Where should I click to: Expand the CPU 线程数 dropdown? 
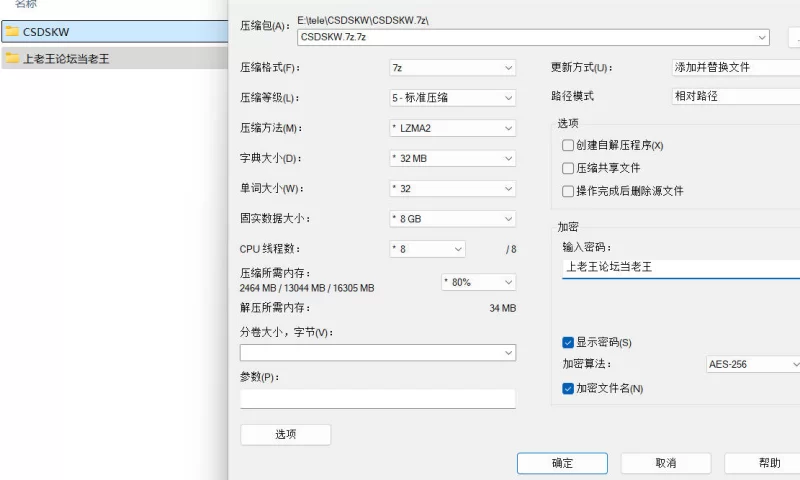pos(427,249)
